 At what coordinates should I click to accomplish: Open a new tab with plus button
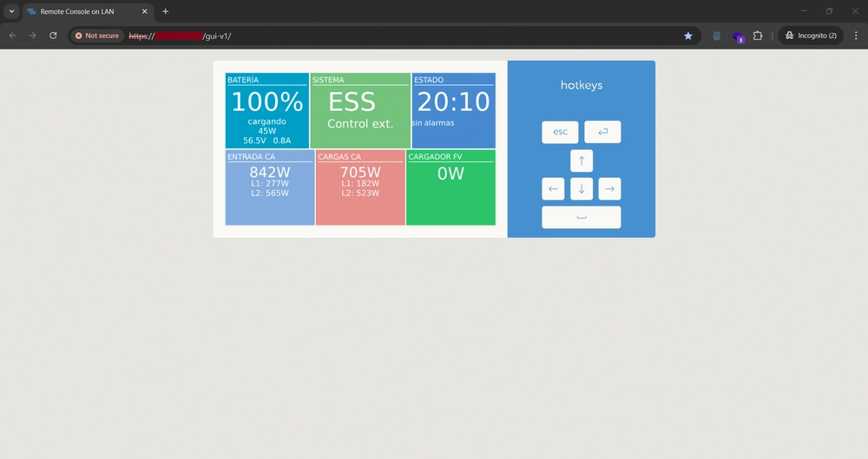click(165, 11)
